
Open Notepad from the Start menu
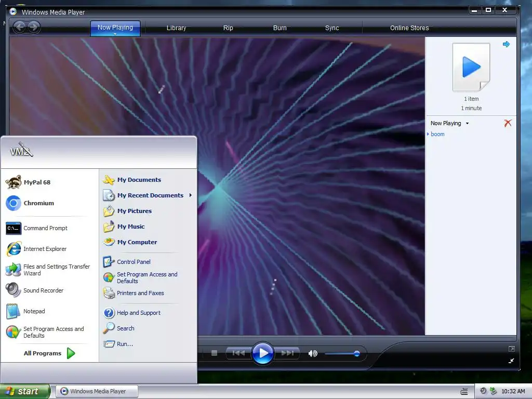coord(50,311)
